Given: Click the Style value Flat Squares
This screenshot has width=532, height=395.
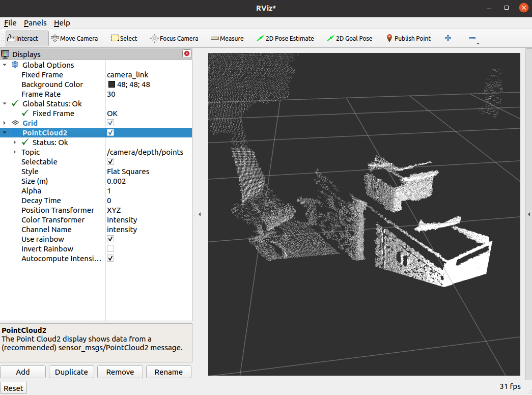Looking at the screenshot, I should [128, 172].
